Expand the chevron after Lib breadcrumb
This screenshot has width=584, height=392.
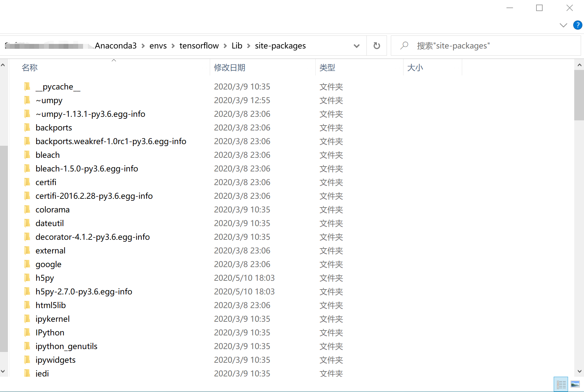point(249,46)
